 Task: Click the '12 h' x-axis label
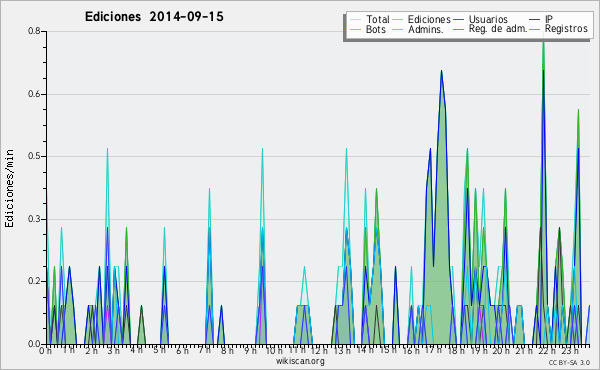[319, 350]
